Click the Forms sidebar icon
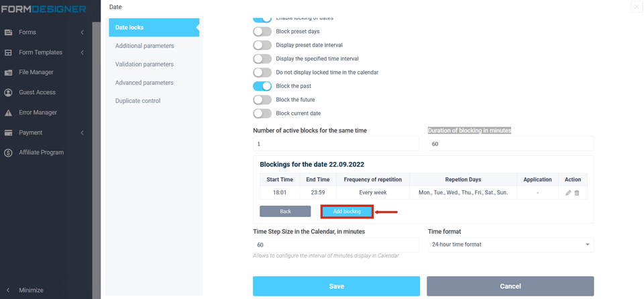The width and height of the screenshot is (644, 299). click(8, 32)
